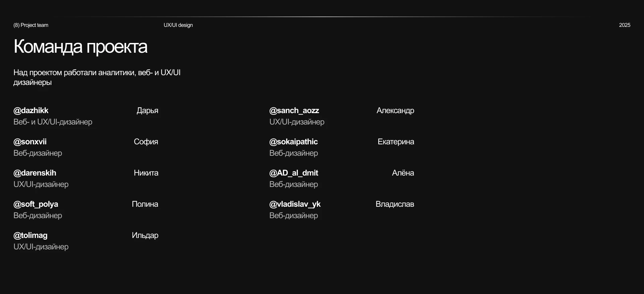644x294 pixels.
Task: Click the role text under @tolimag
Action: coord(41,247)
